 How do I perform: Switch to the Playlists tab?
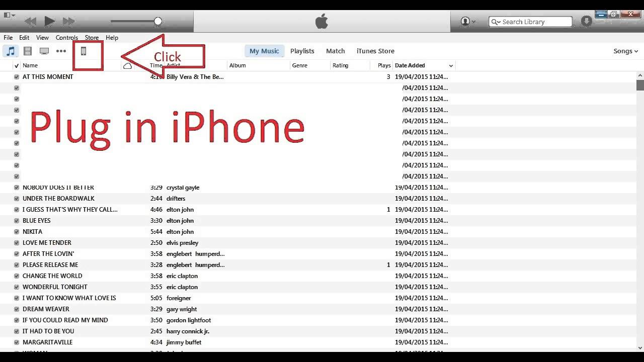pyautogui.click(x=302, y=51)
